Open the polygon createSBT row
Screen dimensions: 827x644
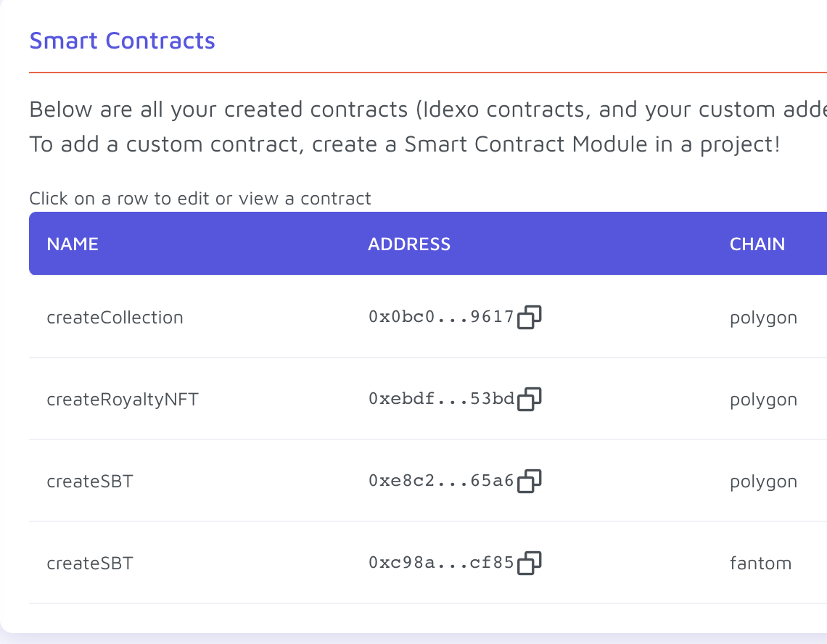[428, 481]
